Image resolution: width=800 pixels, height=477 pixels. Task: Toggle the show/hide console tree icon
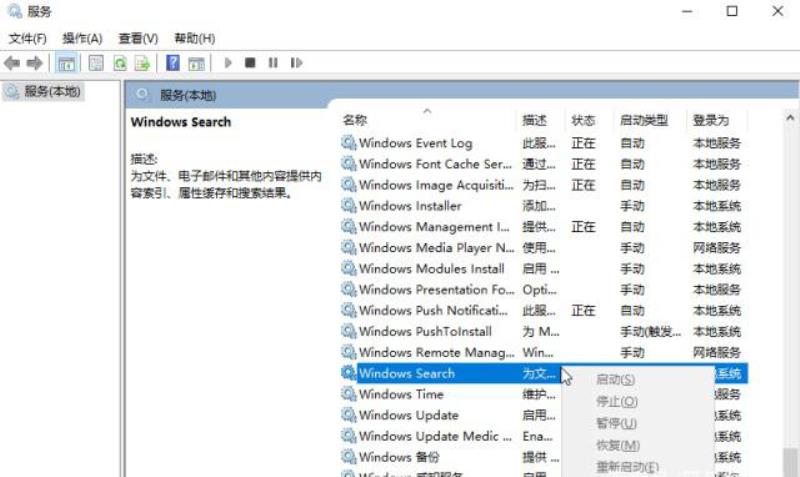(x=66, y=63)
